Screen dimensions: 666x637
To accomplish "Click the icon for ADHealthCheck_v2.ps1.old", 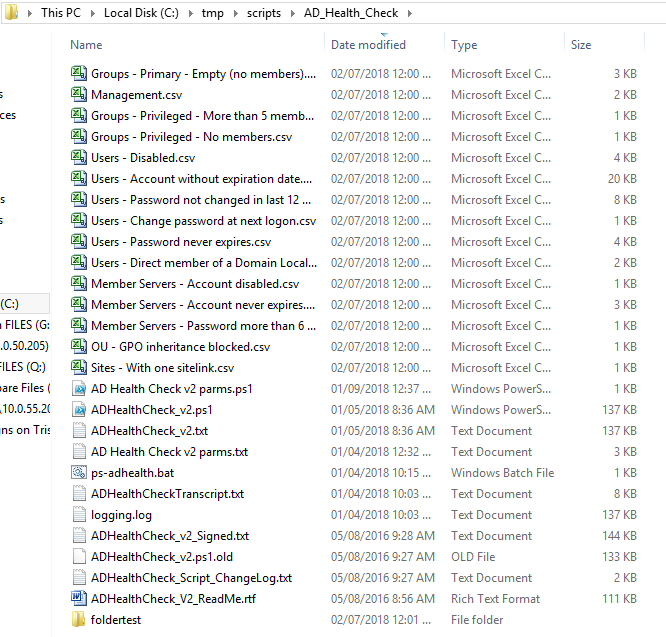I will [79, 557].
